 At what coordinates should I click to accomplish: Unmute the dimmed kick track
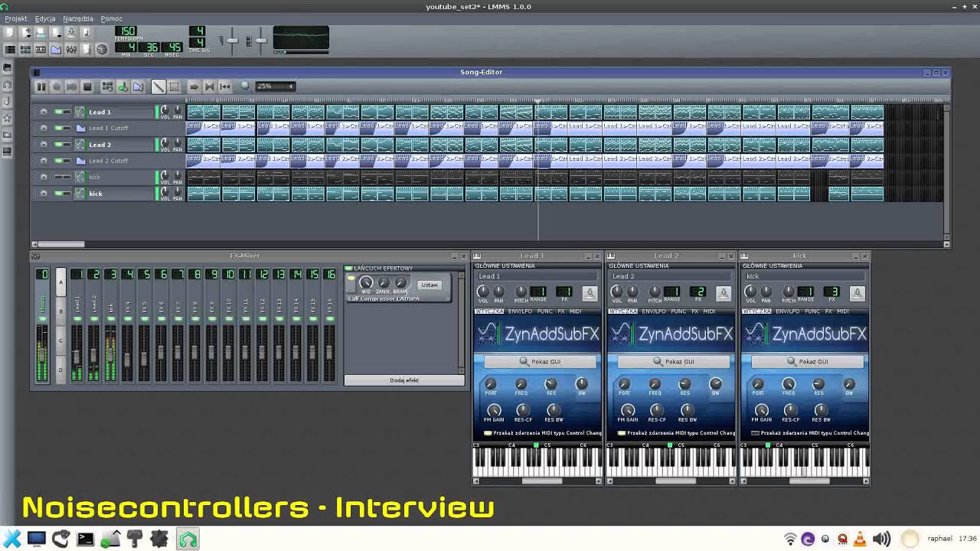point(58,177)
